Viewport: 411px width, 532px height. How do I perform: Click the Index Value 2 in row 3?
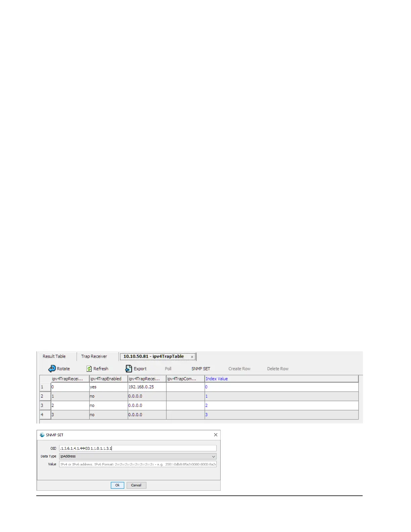pyautogui.click(x=281, y=405)
